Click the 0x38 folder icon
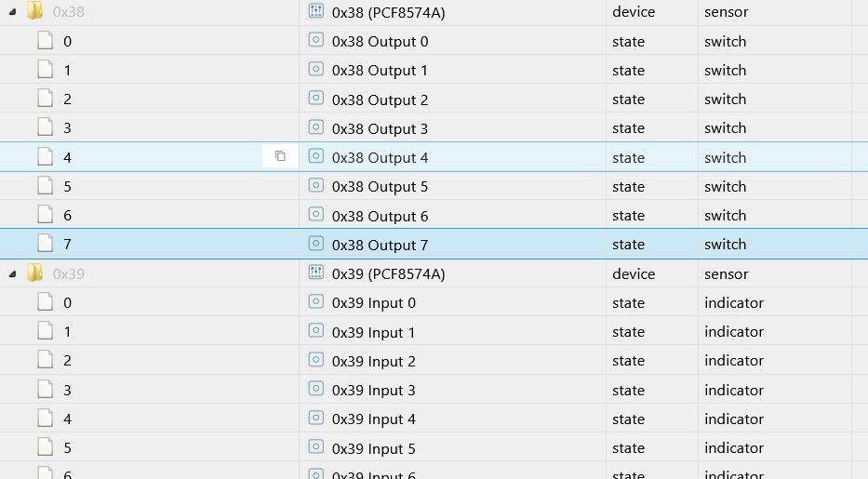 click(x=35, y=12)
